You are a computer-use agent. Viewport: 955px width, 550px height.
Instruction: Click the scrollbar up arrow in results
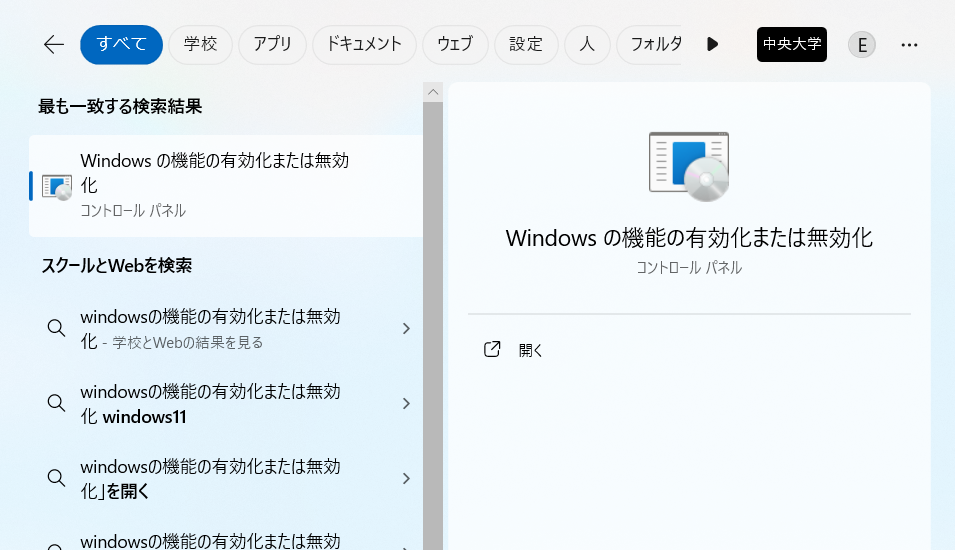(x=433, y=92)
